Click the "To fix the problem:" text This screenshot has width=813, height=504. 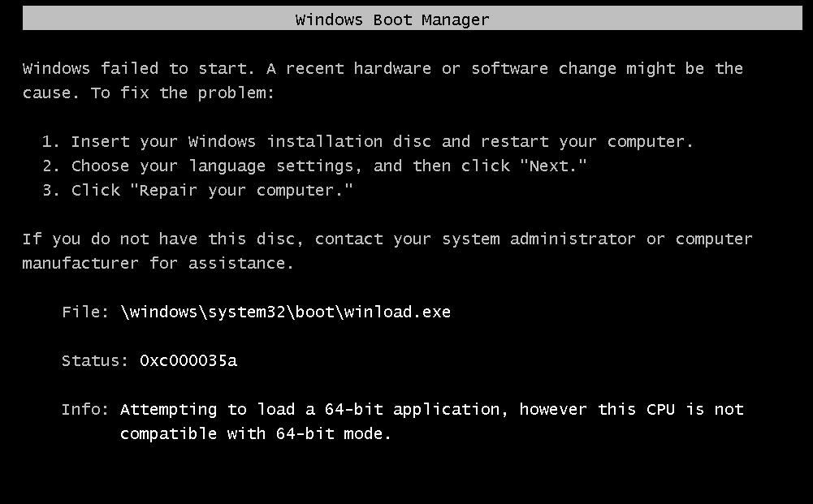tap(183, 93)
